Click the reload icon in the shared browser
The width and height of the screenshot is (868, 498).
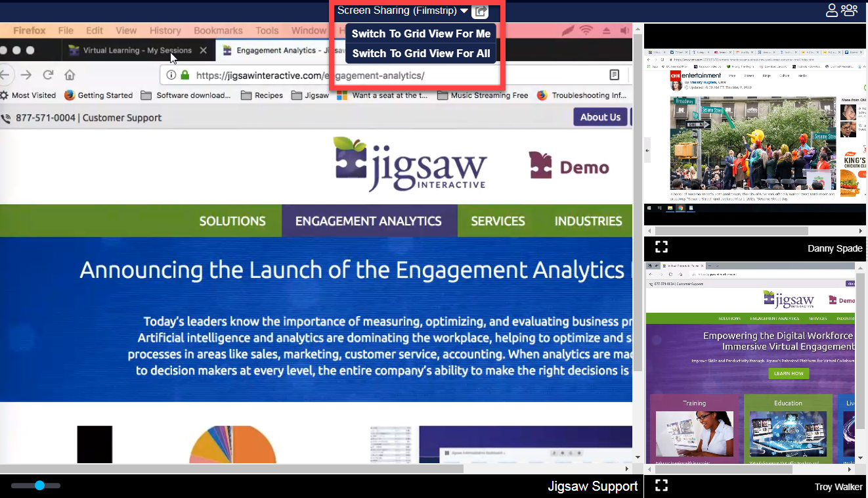click(x=48, y=75)
